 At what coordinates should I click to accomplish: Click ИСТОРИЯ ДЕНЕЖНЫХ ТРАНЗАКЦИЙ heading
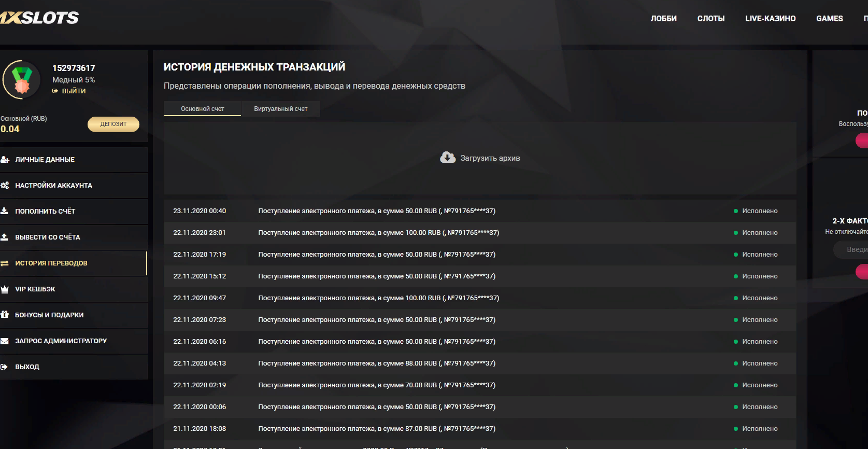tap(254, 67)
